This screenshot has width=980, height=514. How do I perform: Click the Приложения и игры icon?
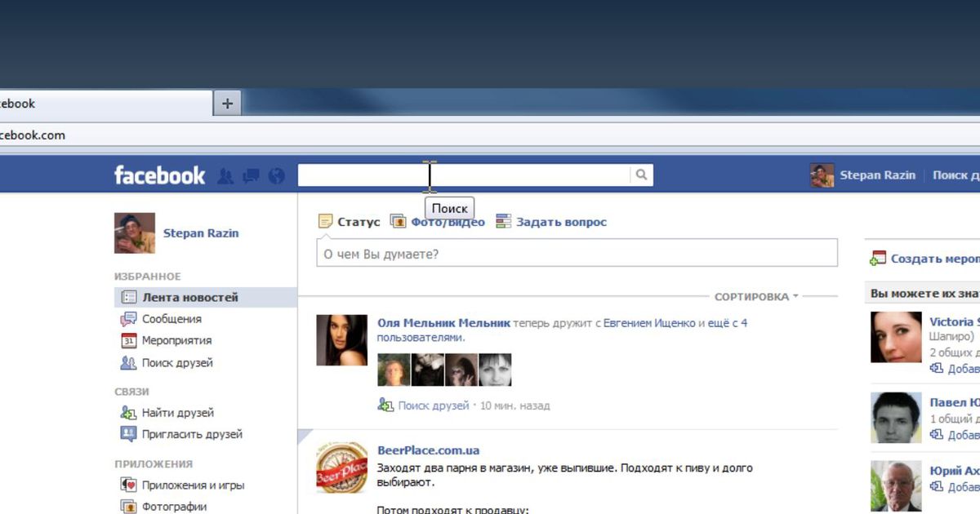click(x=129, y=485)
